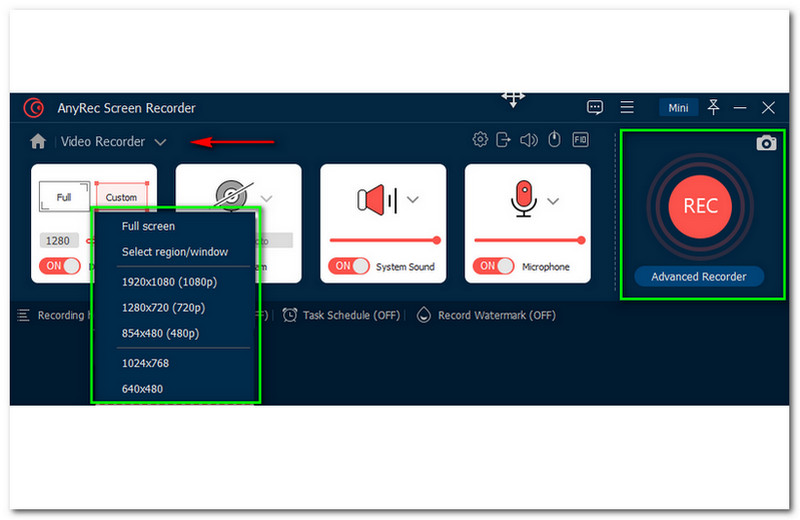Click the Microphone volume slider
800x520 pixels.
(x=529, y=240)
